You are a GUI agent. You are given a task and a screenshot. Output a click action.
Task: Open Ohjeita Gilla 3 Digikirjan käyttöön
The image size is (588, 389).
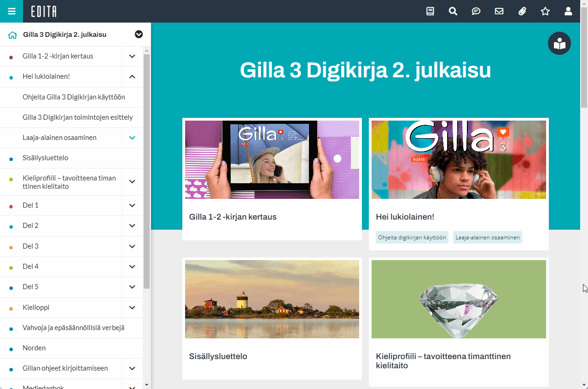click(x=74, y=97)
